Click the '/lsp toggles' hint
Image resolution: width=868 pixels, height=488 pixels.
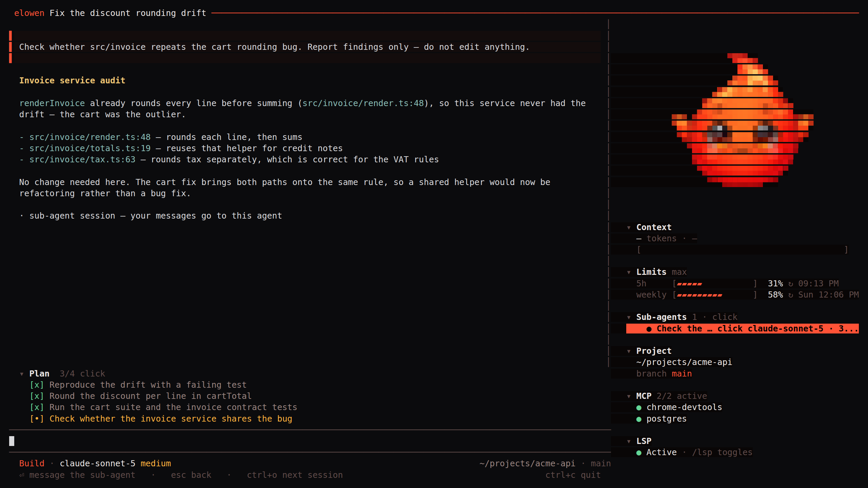pyautogui.click(x=722, y=452)
